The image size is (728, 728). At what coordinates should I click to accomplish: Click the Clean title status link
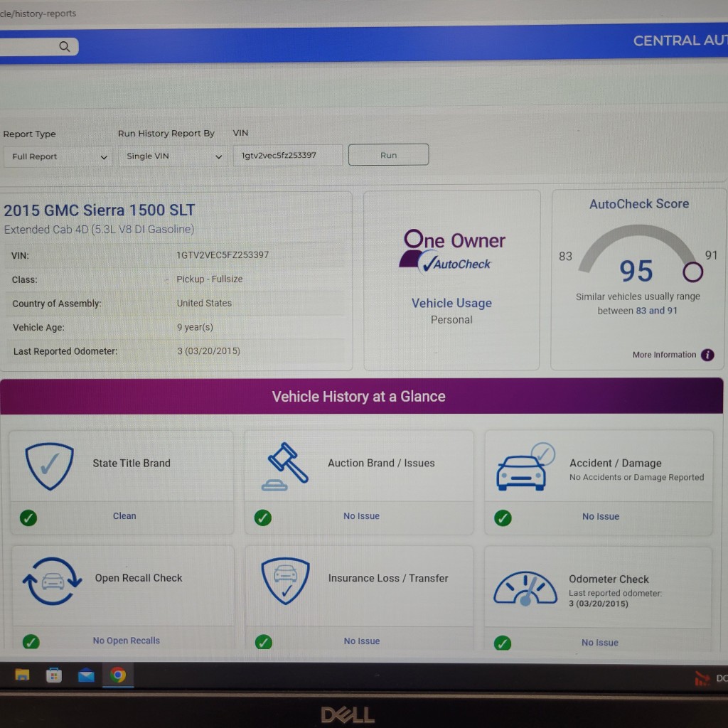124,516
